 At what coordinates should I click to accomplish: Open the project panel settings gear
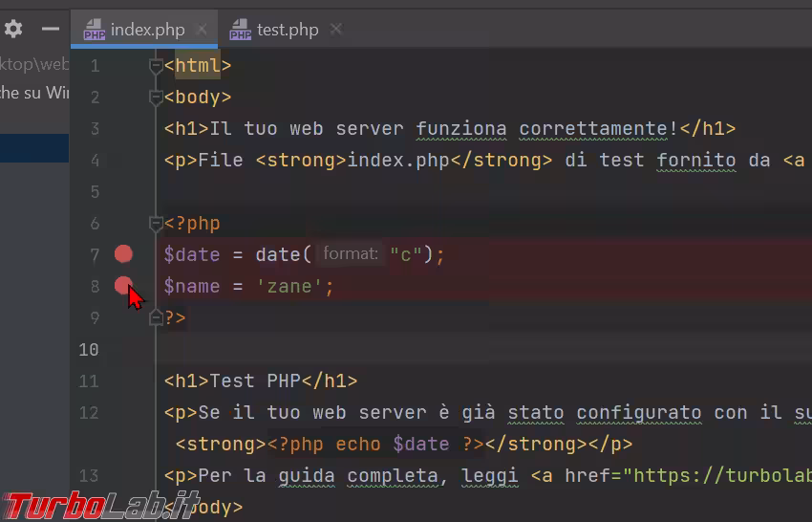(x=13, y=30)
